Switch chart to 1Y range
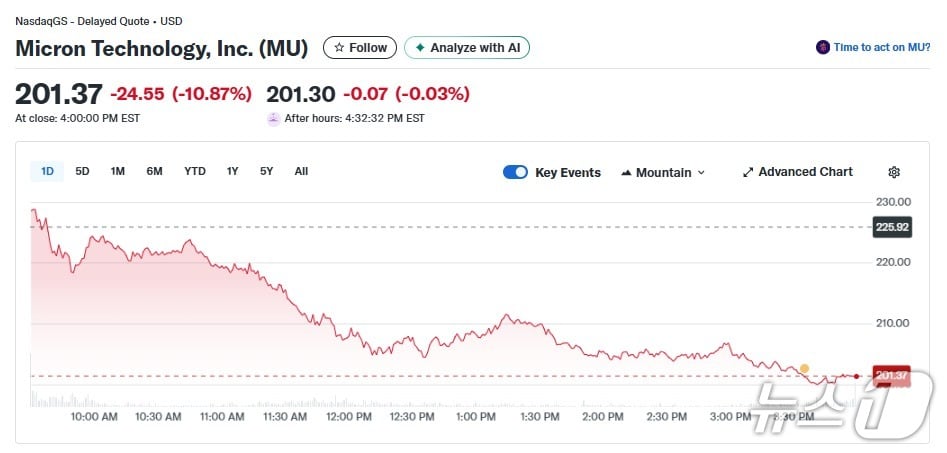The height and width of the screenshot is (453, 947). coord(232,171)
